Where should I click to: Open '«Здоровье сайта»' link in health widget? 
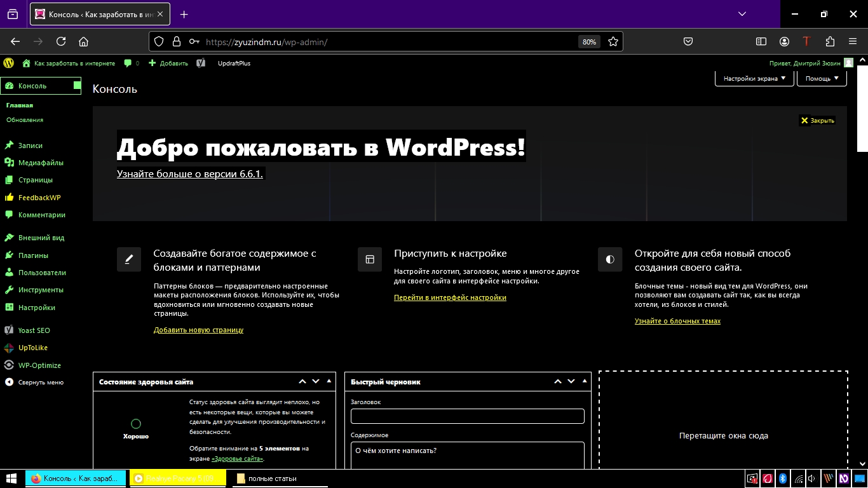237,458
